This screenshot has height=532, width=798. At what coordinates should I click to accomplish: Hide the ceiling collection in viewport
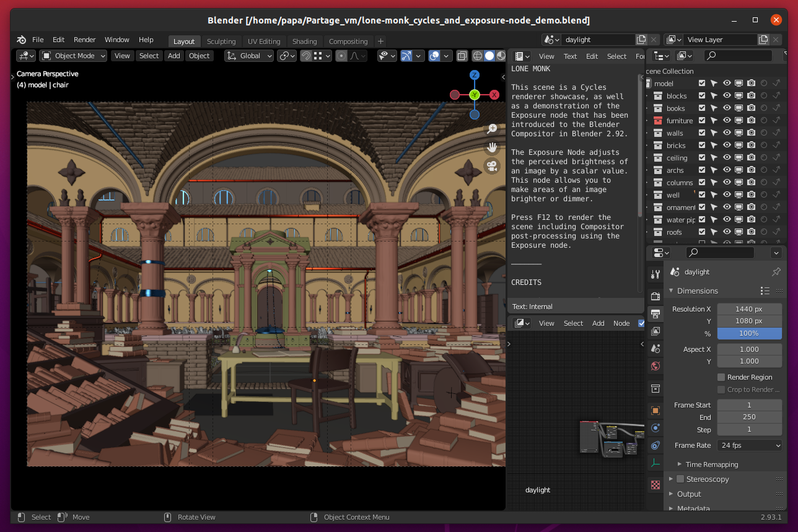[x=726, y=158]
